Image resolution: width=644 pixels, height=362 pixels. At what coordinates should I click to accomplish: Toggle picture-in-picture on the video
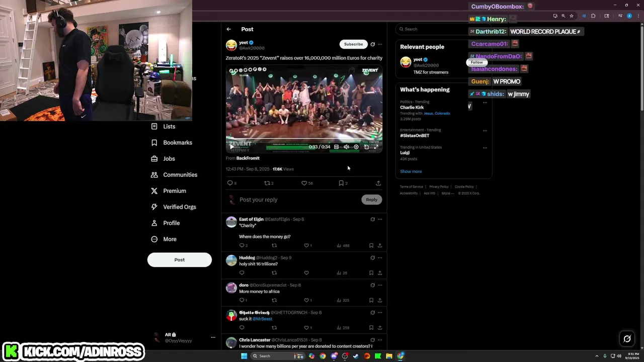click(x=366, y=147)
